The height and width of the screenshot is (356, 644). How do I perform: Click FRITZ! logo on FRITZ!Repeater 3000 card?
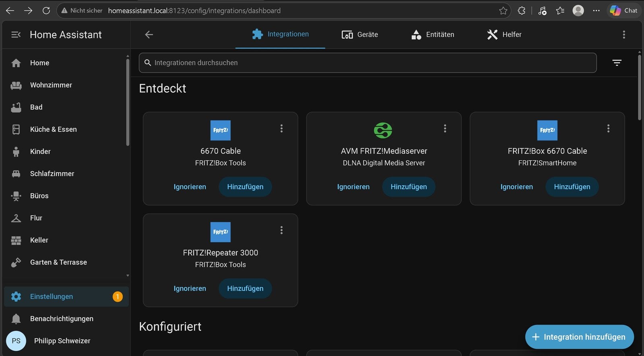coord(221,232)
